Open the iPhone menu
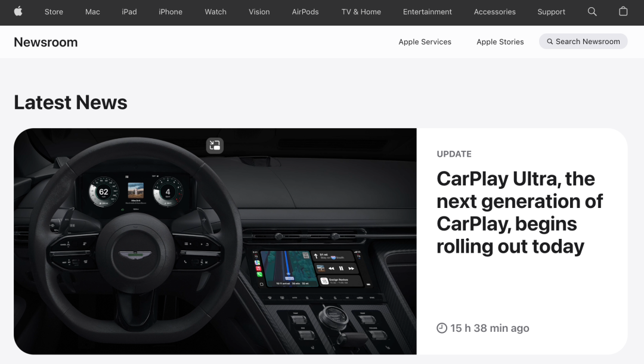The image size is (644, 364). point(171,12)
